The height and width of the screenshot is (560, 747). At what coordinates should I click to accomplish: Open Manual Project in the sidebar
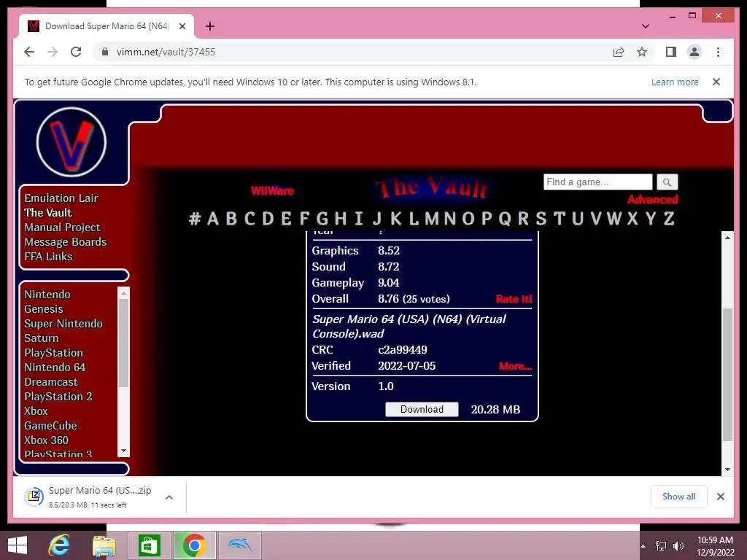point(62,227)
